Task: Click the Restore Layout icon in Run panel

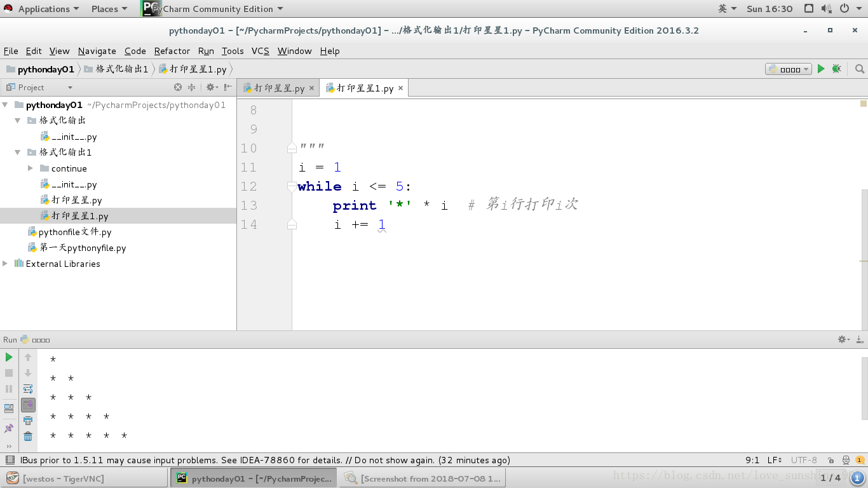Action: click(x=9, y=409)
